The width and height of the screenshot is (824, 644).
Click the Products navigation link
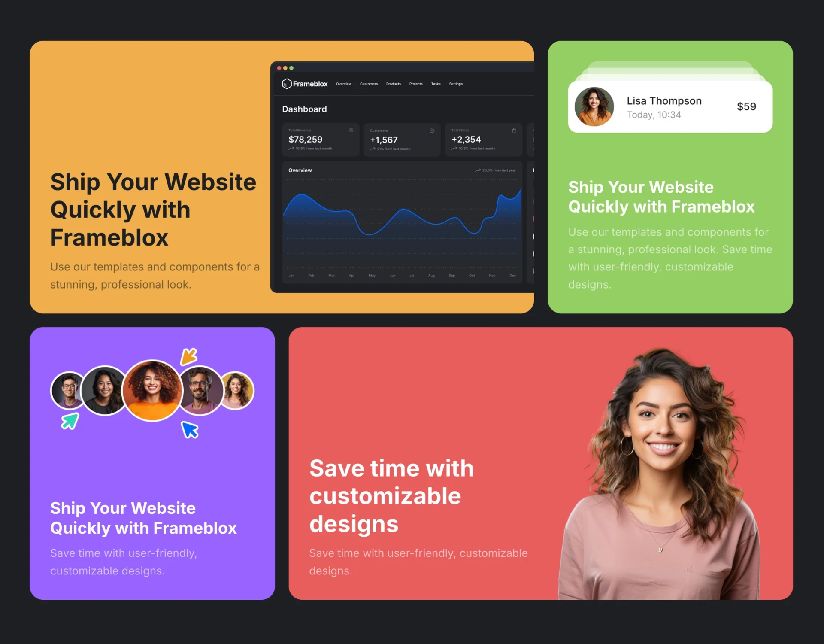pyautogui.click(x=393, y=84)
